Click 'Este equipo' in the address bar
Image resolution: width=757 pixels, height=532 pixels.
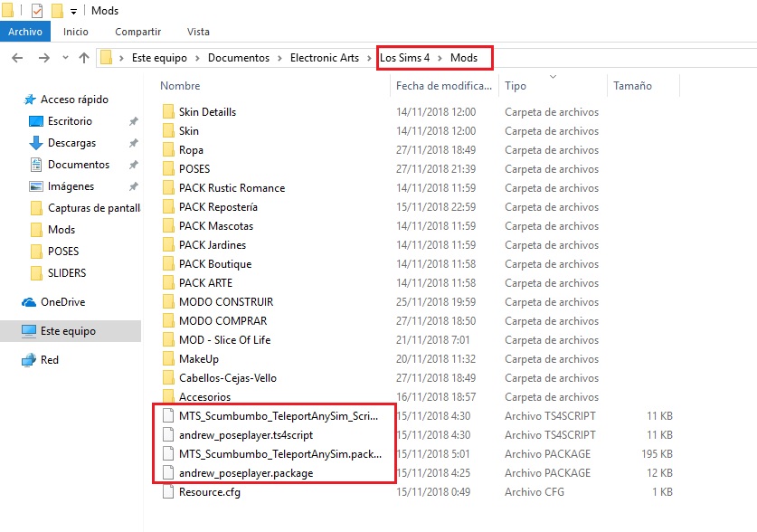tap(159, 58)
